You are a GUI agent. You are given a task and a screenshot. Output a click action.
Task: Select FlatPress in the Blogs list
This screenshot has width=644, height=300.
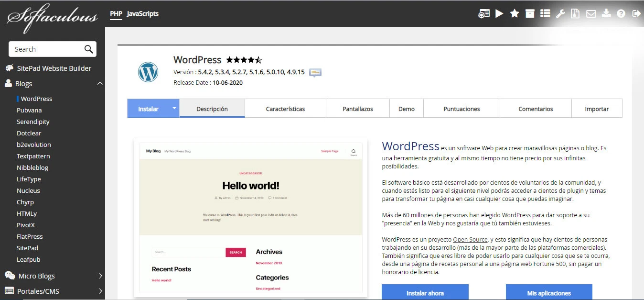tap(30, 236)
